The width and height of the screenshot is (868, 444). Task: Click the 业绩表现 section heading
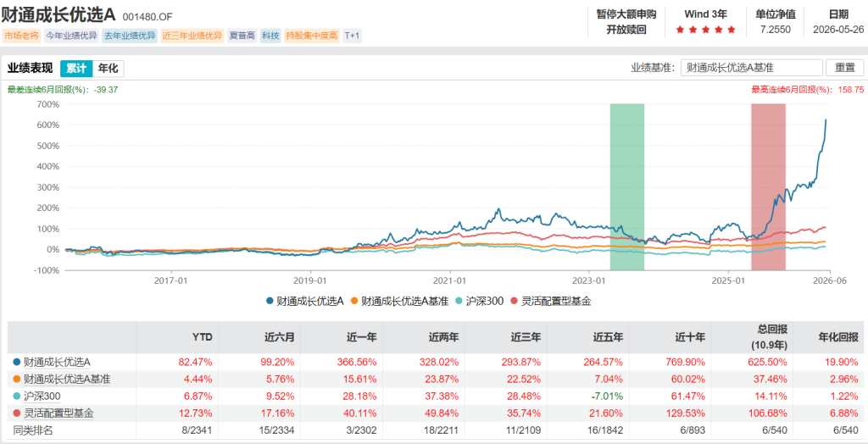[x=30, y=69]
